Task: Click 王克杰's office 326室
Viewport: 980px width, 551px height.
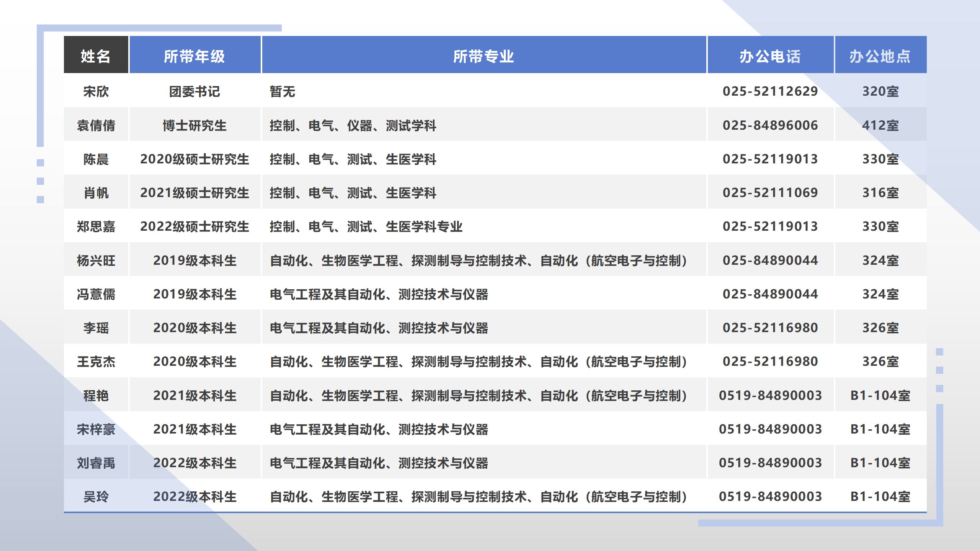Action: tap(880, 361)
